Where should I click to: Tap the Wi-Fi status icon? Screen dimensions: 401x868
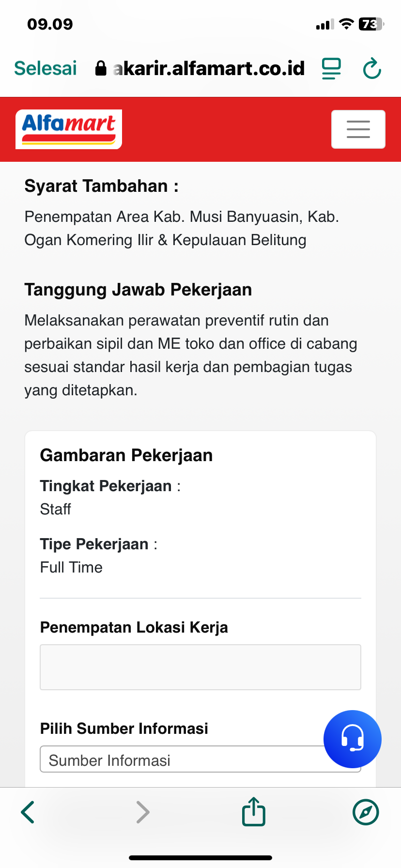(346, 24)
